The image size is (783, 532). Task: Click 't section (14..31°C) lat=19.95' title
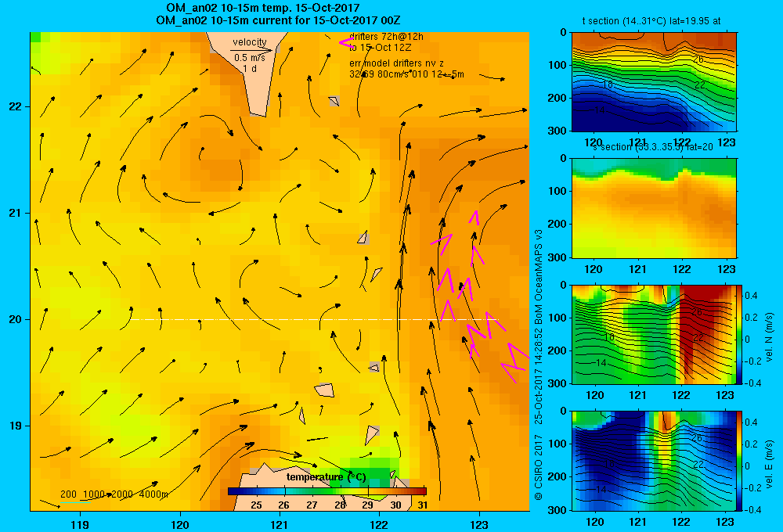pos(651,21)
